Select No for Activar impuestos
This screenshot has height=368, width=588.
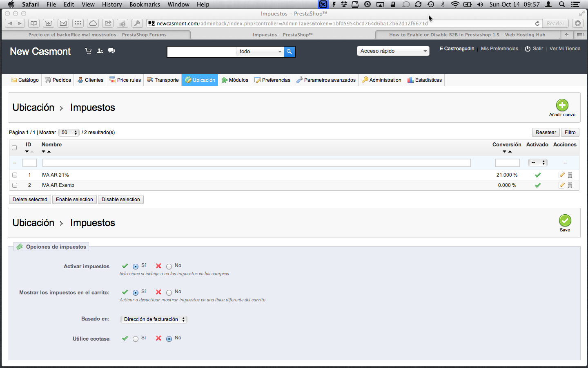169,266
